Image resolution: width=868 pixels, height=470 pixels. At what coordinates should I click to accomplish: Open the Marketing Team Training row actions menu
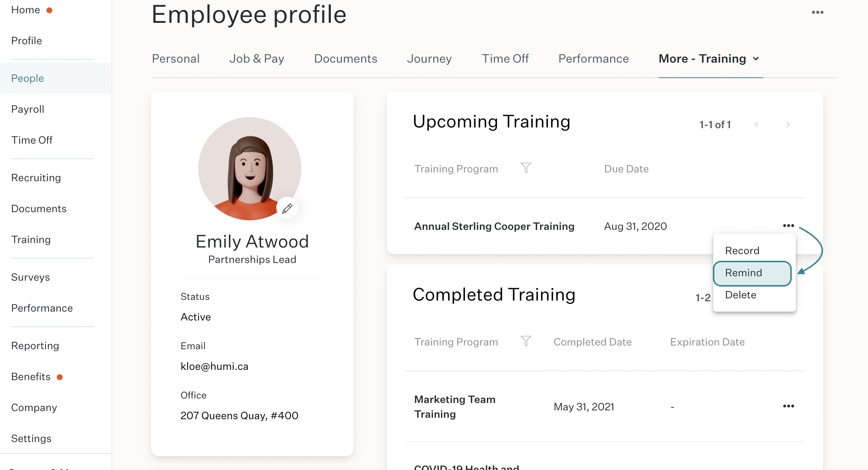pos(788,406)
